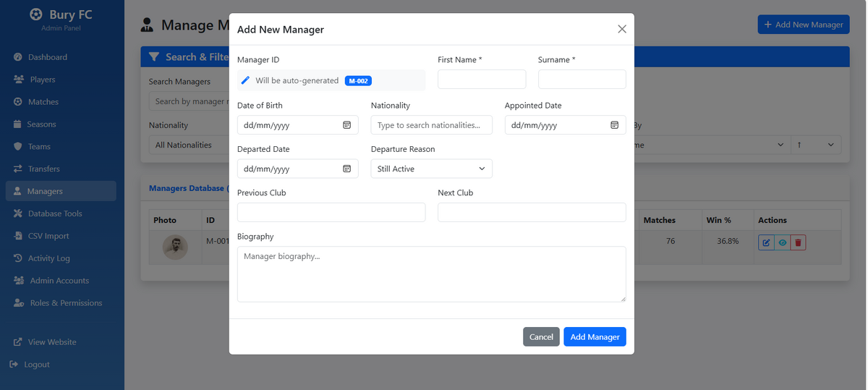Screen dimensions: 868x390
Task: Click the pencil icon beside auto-generated ID
Action: point(245,80)
